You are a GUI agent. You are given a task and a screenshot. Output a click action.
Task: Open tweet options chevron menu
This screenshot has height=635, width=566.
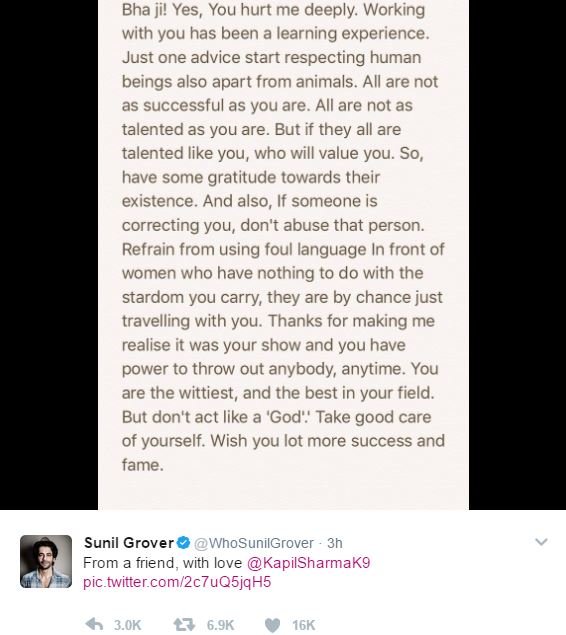[x=541, y=542]
